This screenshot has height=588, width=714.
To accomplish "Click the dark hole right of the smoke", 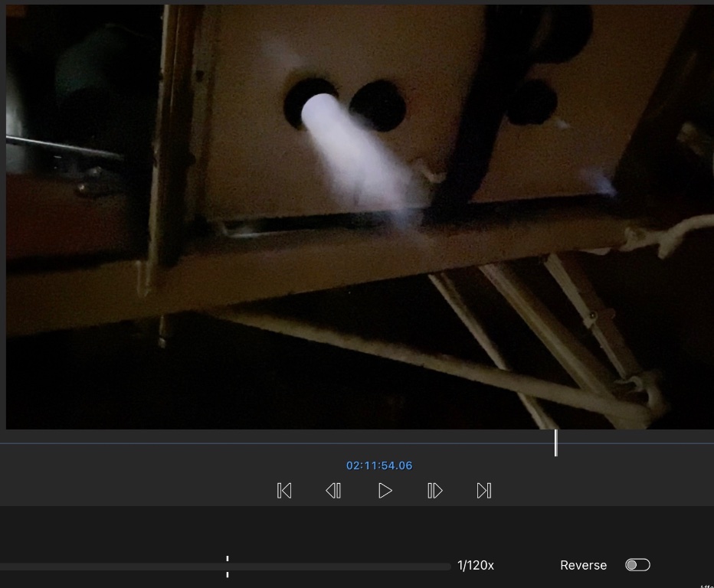I will point(377,106).
